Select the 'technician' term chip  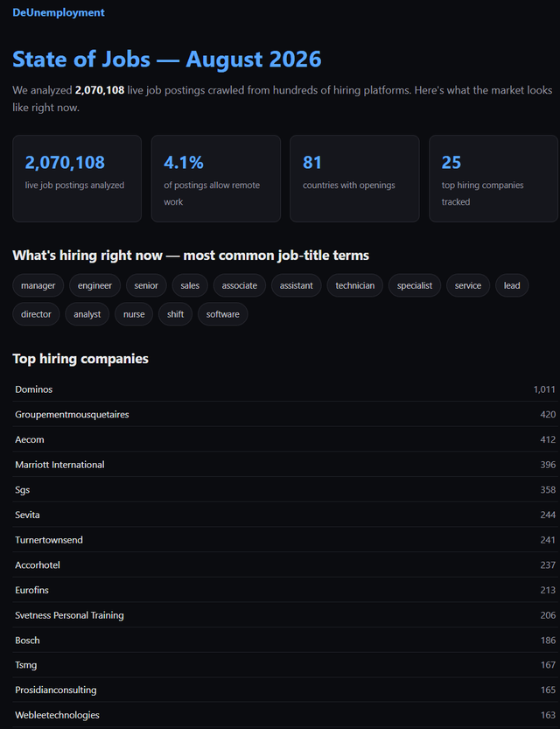355,285
